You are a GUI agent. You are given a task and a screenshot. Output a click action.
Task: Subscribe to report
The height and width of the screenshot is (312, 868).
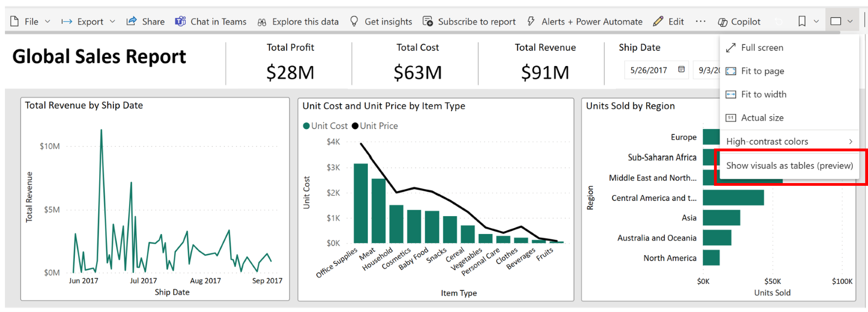(x=469, y=22)
